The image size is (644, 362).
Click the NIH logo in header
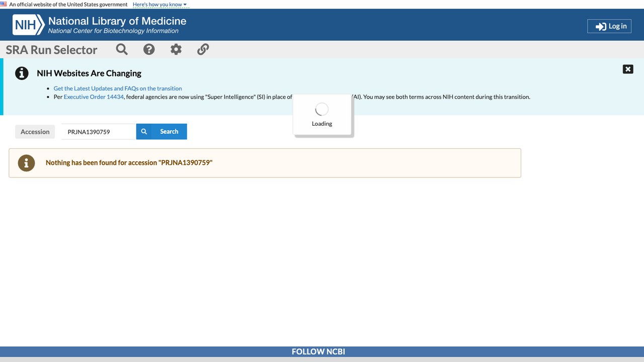click(29, 25)
